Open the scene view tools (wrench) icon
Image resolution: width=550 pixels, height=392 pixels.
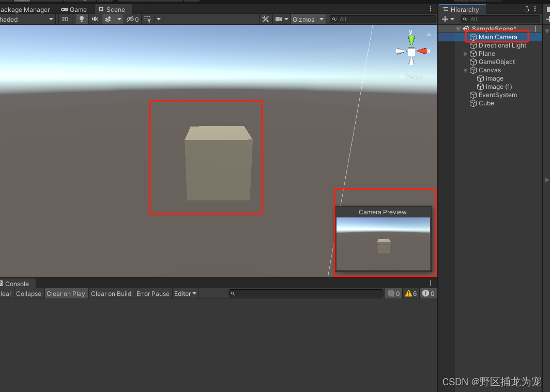[x=266, y=19]
